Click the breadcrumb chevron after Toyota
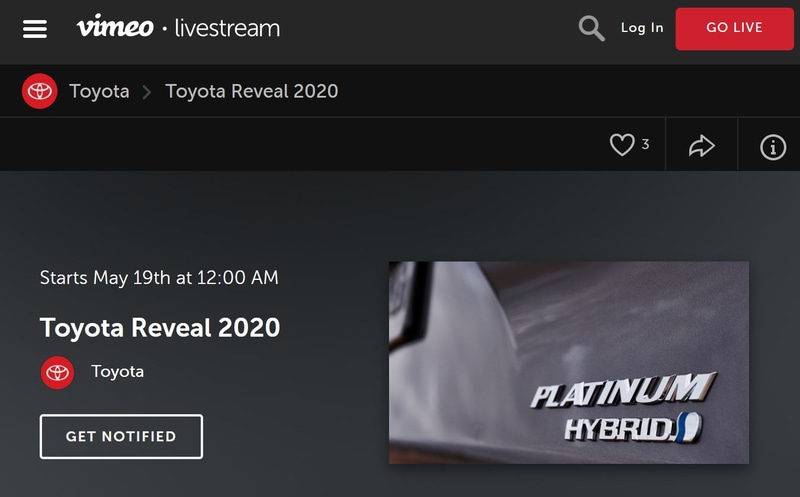This screenshot has width=800, height=497. tap(146, 92)
